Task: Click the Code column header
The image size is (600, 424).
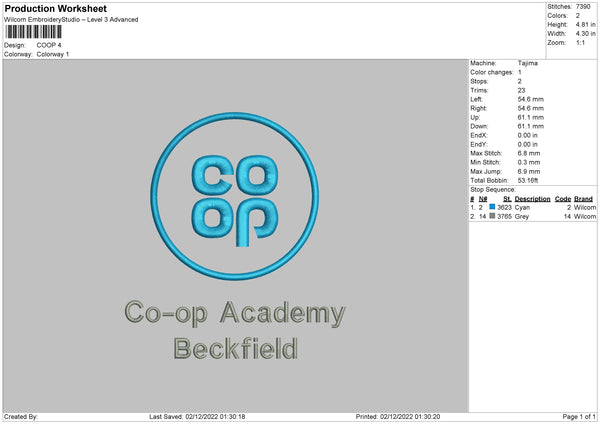Action: [x=562, y=199]
